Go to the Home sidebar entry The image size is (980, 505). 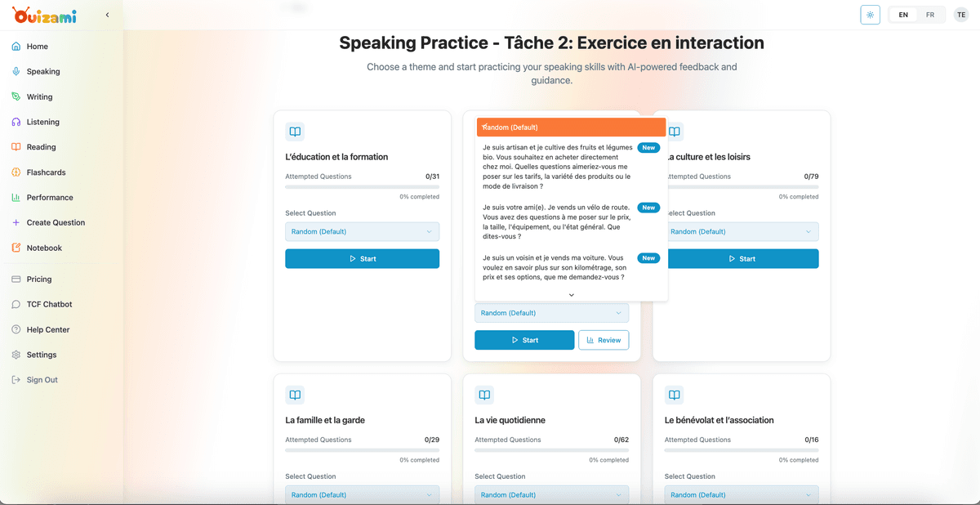pyautogui.click(x=16, y=46)
